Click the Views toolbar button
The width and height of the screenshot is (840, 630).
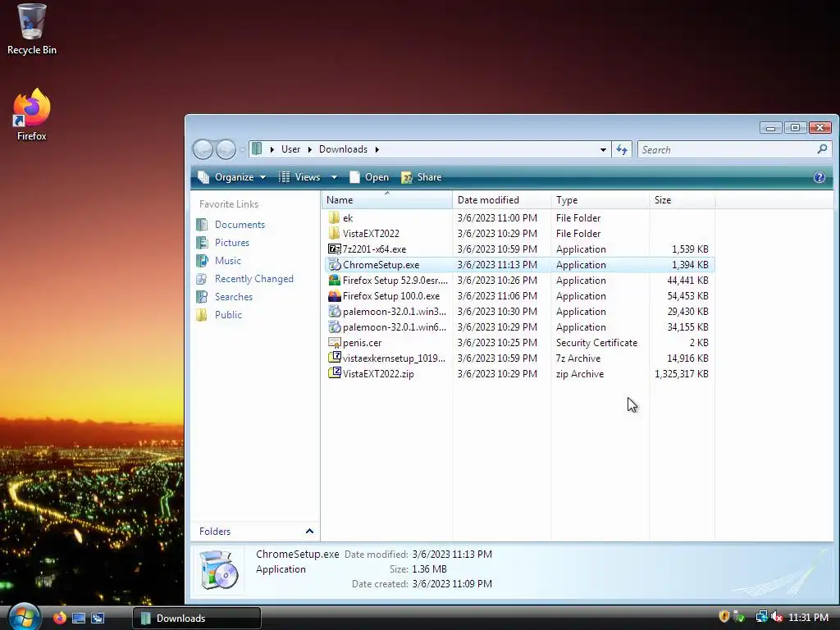300,177
